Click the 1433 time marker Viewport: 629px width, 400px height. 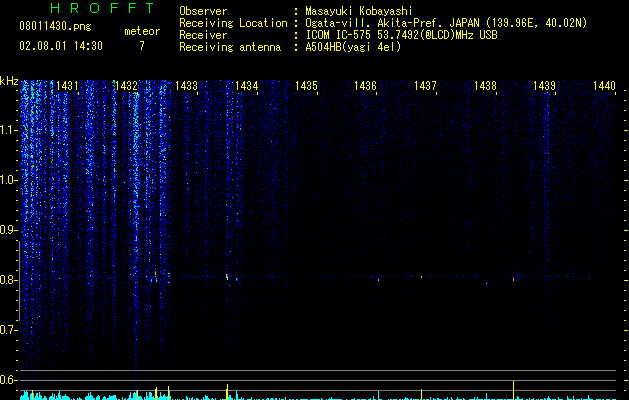tap(187, 86)
